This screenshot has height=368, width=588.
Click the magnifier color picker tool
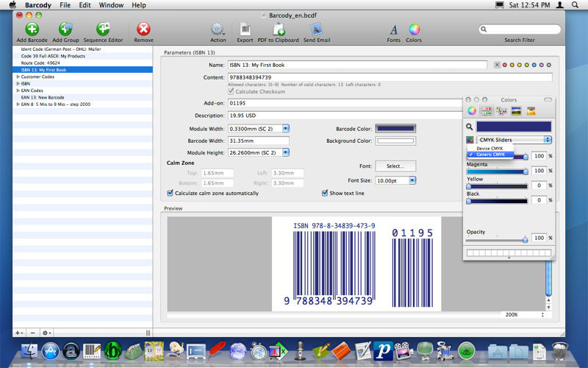470,127
